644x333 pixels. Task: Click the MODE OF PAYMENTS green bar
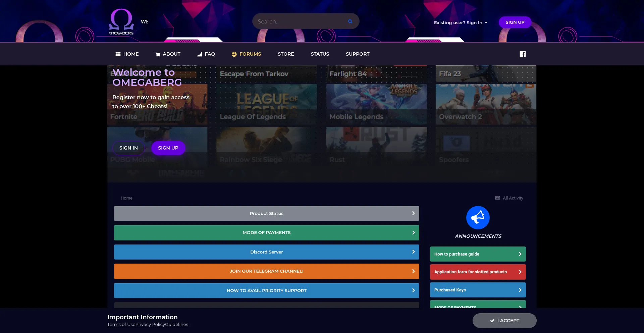tap(267, 233)
